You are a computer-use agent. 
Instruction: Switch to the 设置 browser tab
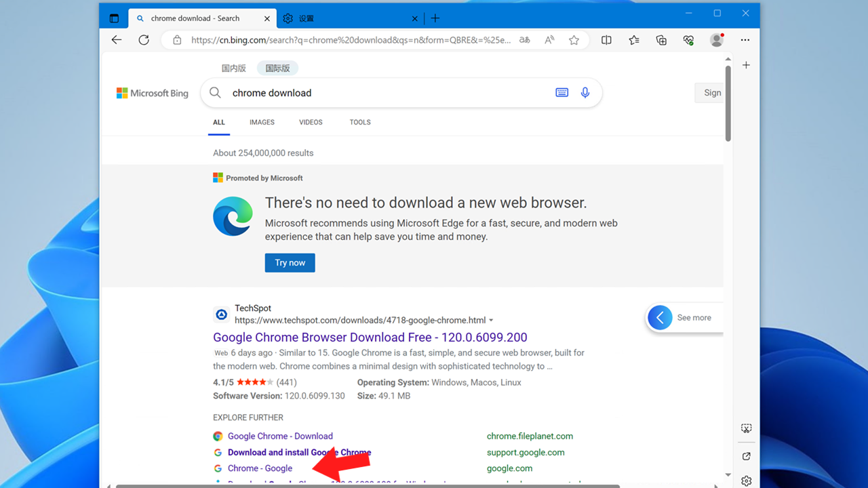348,18
